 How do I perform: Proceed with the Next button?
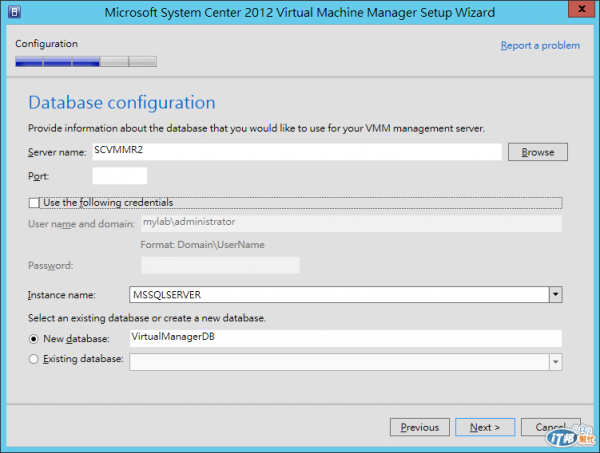[x=485, y=427]
